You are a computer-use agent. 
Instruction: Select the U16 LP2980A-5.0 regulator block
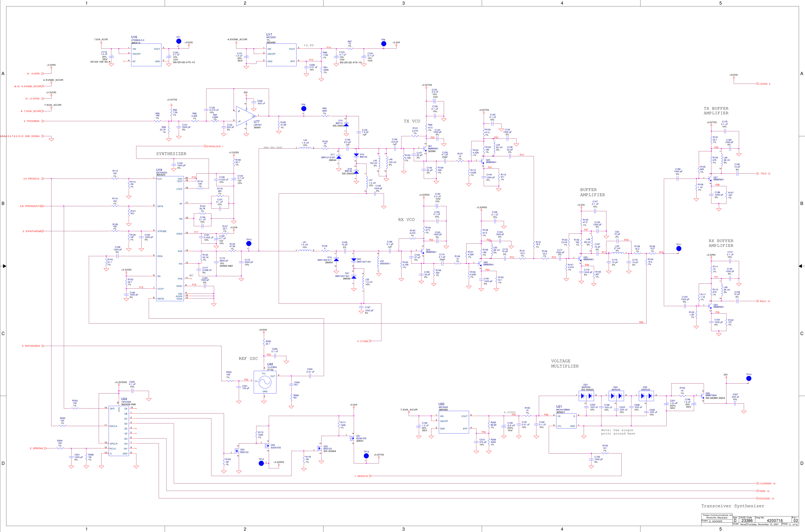[146, 55]
